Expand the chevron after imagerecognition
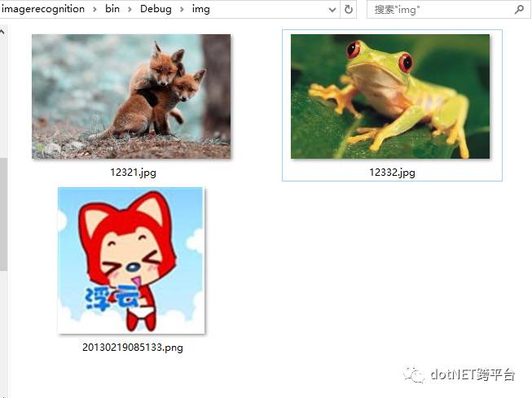The image size is (532, 398). coord(95,9)
